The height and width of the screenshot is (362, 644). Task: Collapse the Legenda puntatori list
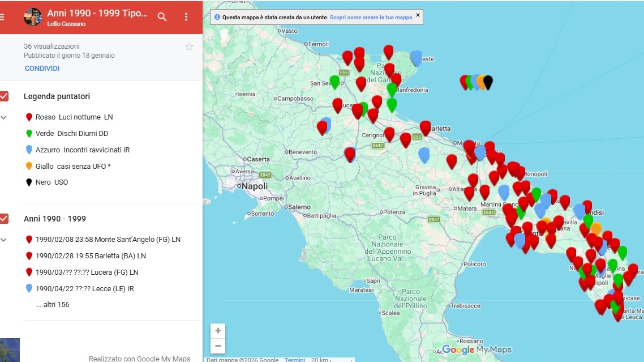4,117
